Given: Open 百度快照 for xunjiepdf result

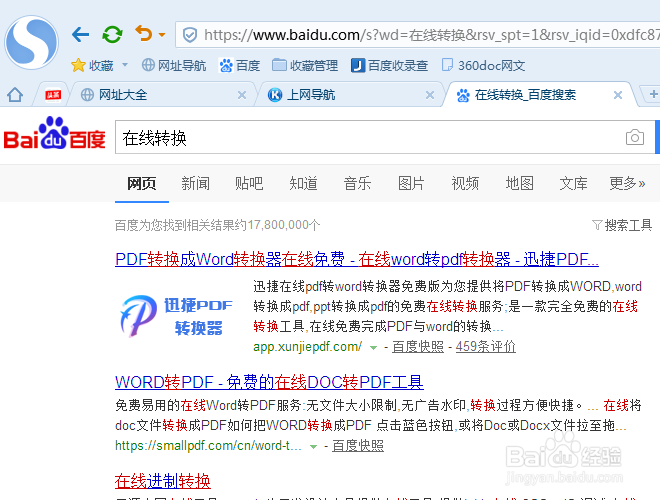Looking at the screenshot, I should 418,346.
